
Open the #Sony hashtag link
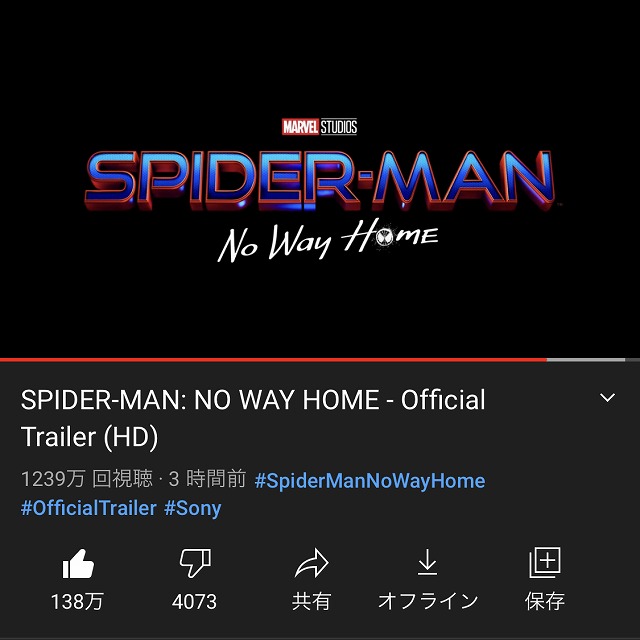[x=193, y=508]
